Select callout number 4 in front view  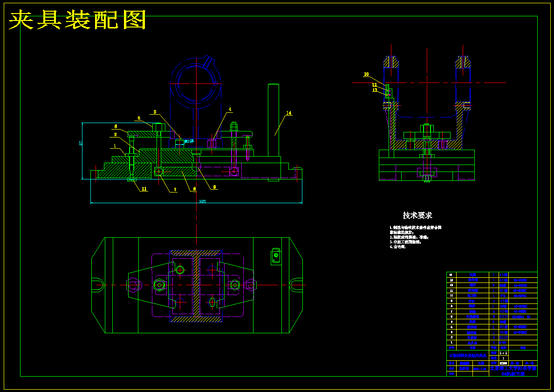pyautogui.click(x=230, y=110)
